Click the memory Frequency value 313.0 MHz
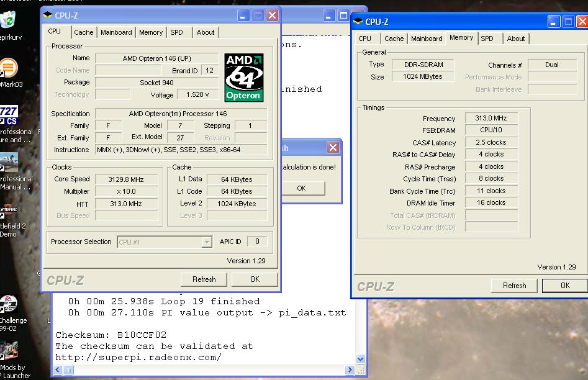Viewport: 588px width, 380px height. point(491,118)
